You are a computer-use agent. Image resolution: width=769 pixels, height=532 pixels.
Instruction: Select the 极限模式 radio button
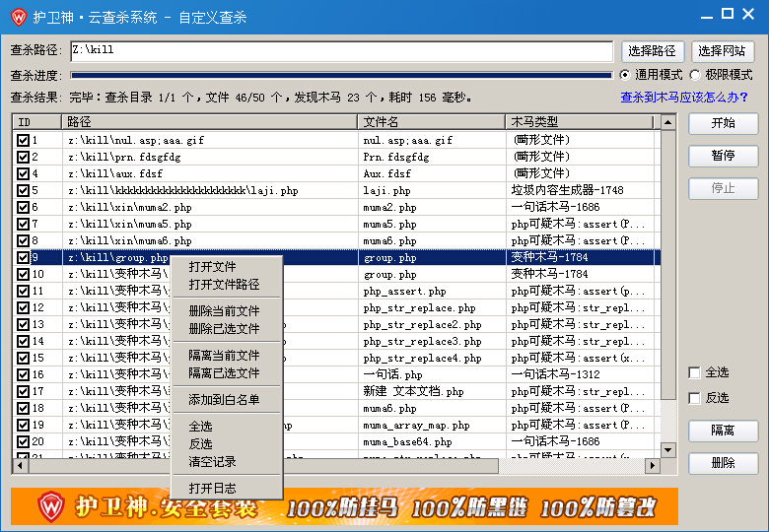click(695, 75)
